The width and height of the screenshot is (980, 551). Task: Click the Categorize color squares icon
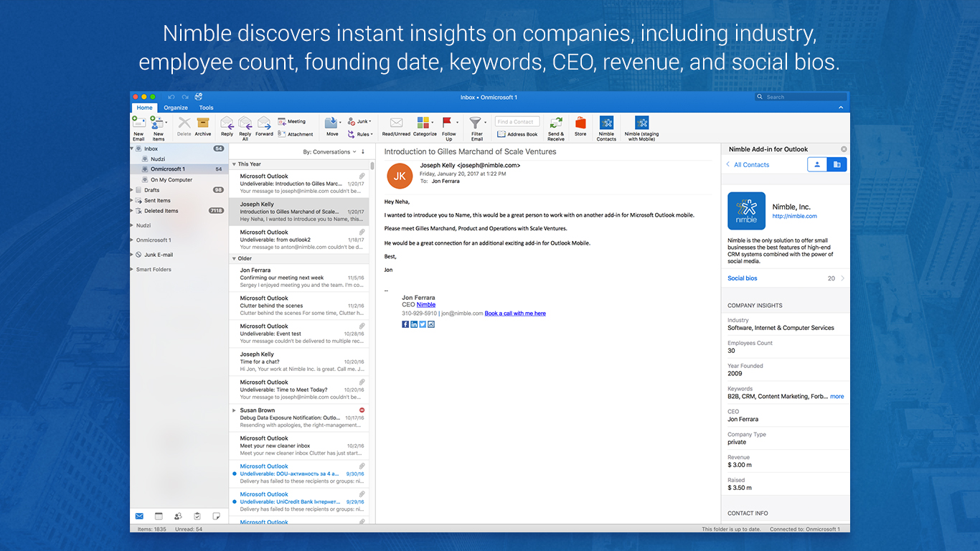[424, 123]
